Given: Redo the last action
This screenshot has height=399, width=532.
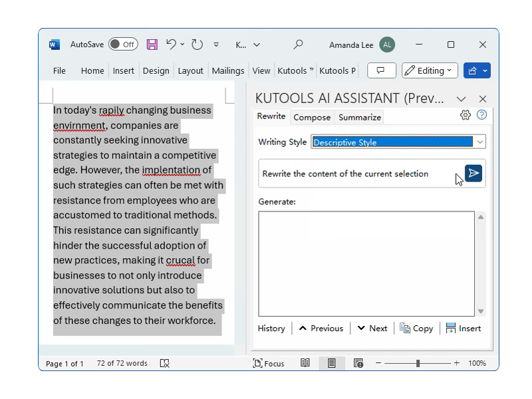Looking at the screenshot, I should (197, 45).
